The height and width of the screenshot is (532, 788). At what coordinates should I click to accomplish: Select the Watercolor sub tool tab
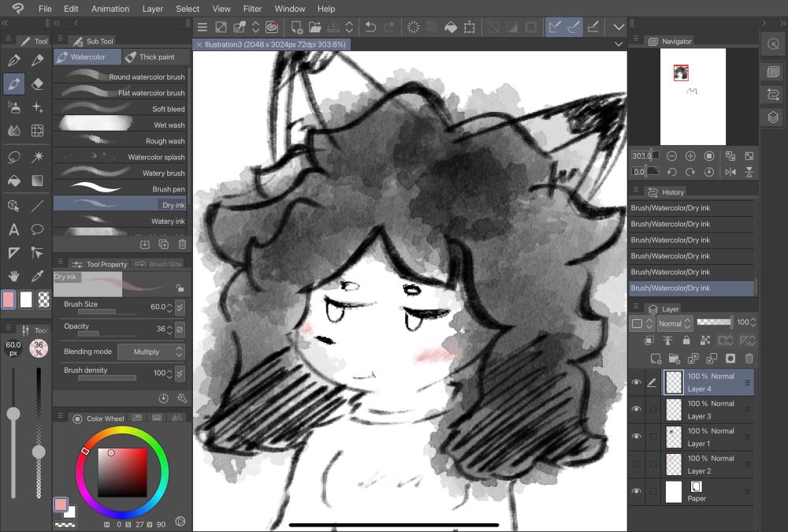tap(87, 57)
